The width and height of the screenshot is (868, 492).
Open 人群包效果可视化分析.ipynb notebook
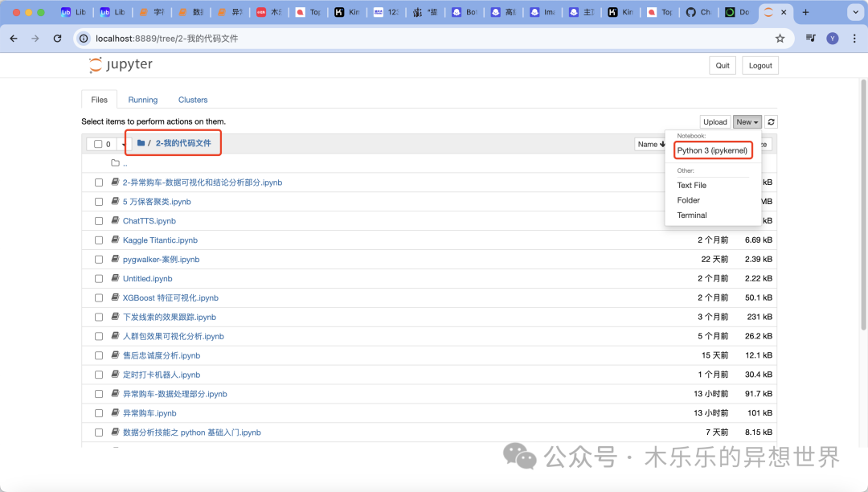[174, 337]
